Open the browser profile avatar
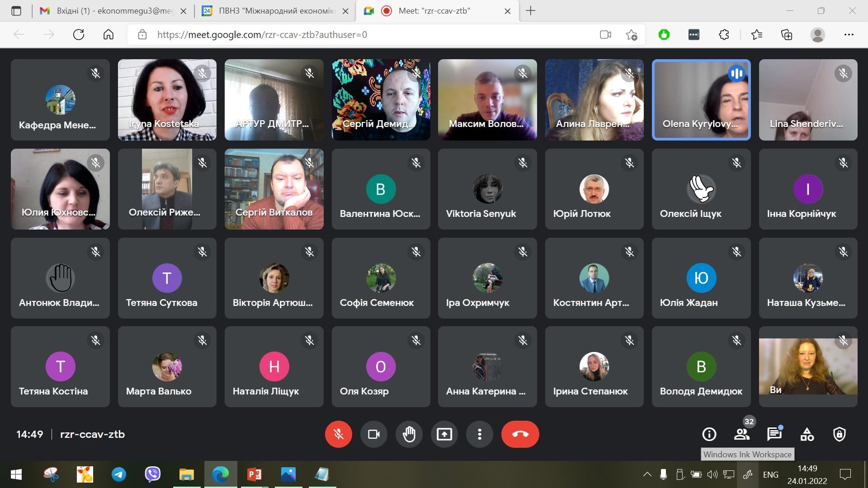This screenshot has height=488, width=868. pos(817,34)
